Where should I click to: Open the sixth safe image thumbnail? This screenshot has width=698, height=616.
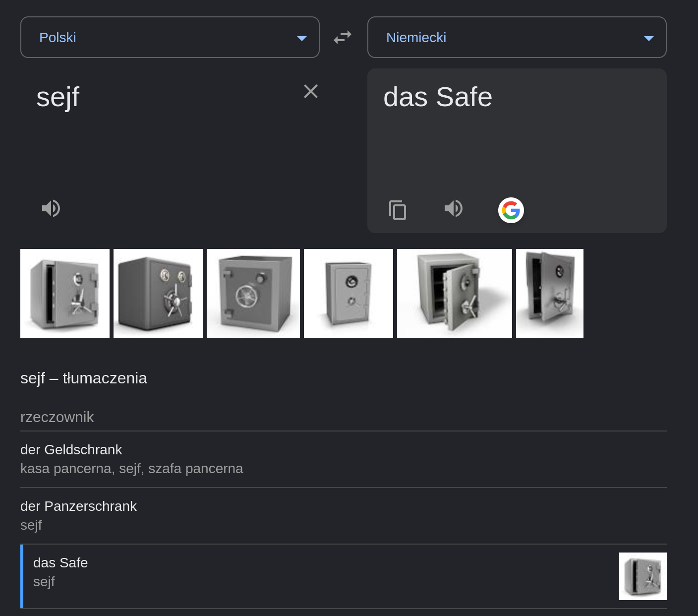click(550, 294)
